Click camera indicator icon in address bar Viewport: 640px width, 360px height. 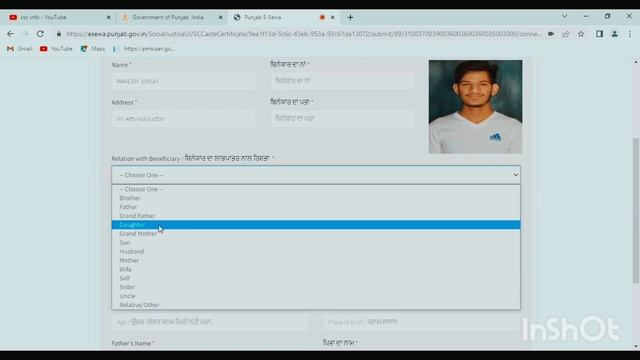tap(551, 34)
